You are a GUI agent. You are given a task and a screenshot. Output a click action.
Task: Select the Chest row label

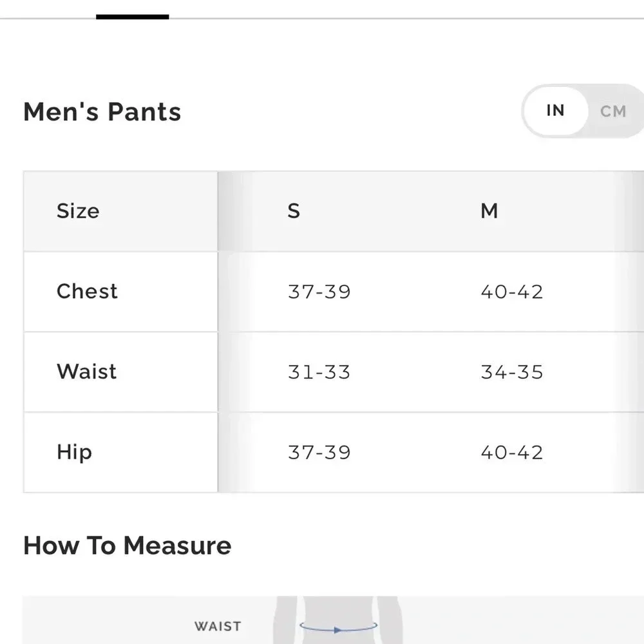(x=87, y=291)
